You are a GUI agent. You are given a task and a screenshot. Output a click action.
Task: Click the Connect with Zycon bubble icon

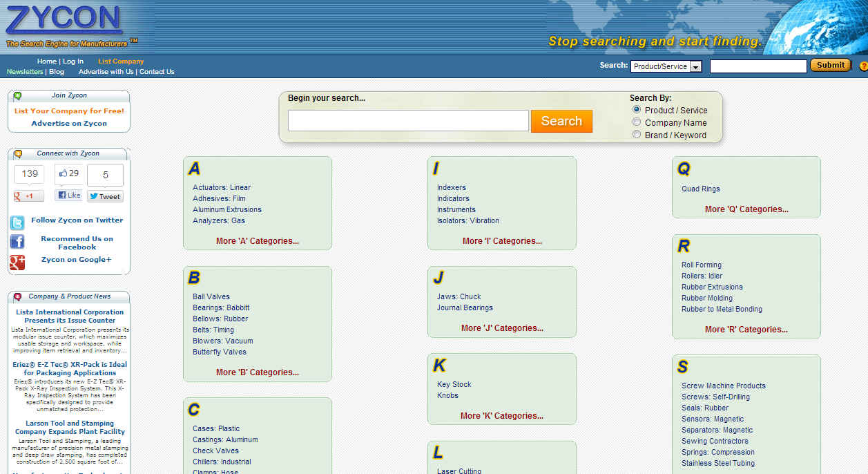coord(18,154)
